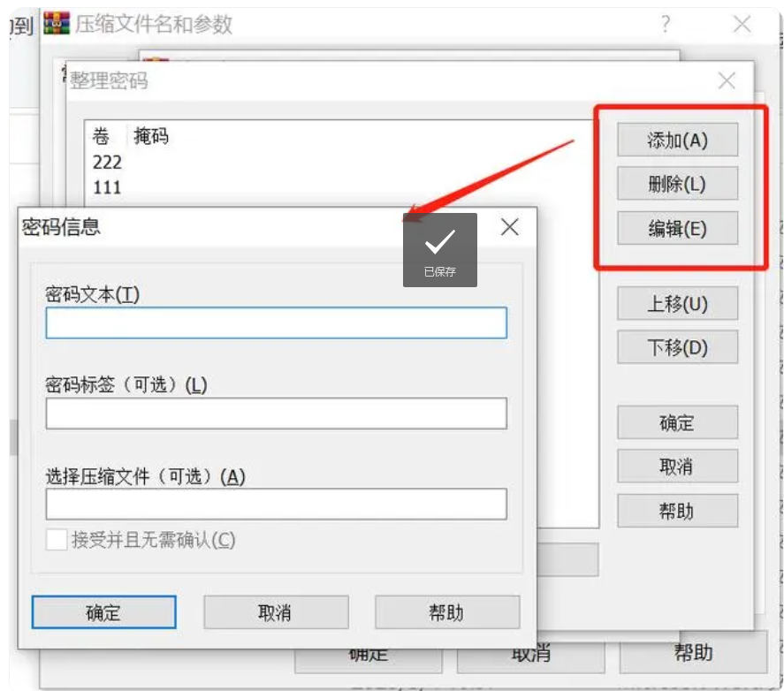This screenshot has width=784, height=691.
Task: Close the 密码信息 dialog with its X
Action: point(509,227)
